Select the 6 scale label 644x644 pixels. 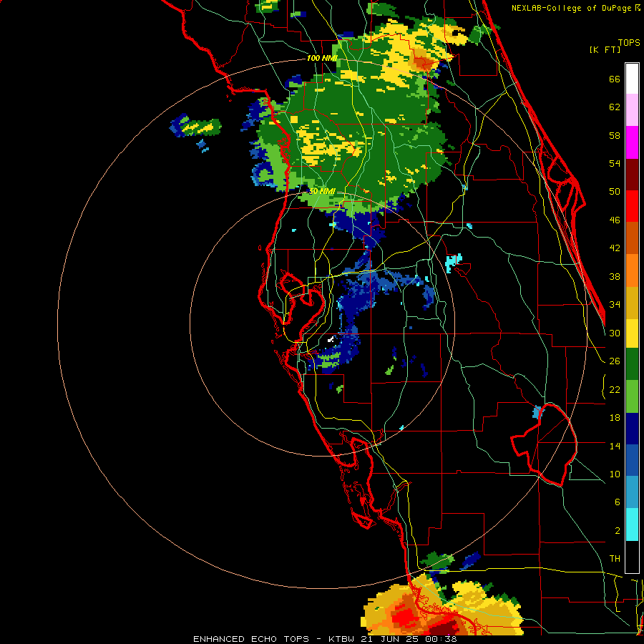coord(617,502)
